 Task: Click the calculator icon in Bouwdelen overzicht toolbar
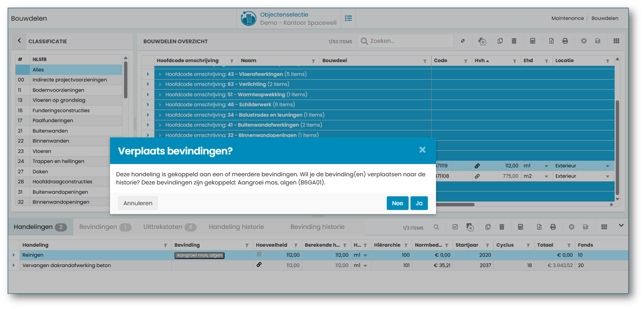click(x=533, y=41)
